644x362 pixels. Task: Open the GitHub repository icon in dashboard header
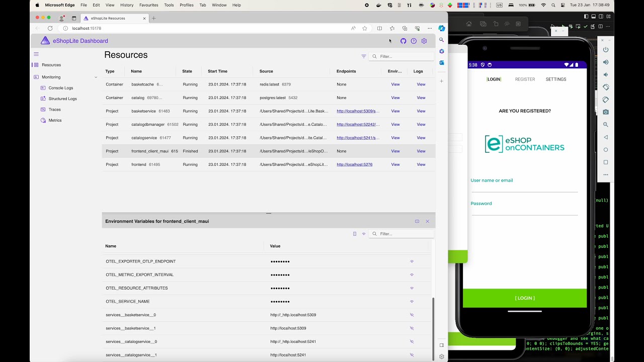403,41
